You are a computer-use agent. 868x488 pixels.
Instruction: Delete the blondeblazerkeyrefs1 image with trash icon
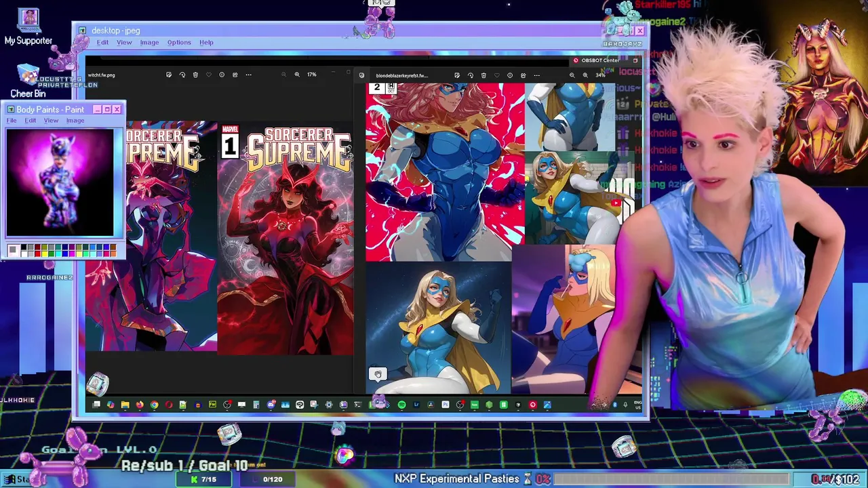point(484,75)
